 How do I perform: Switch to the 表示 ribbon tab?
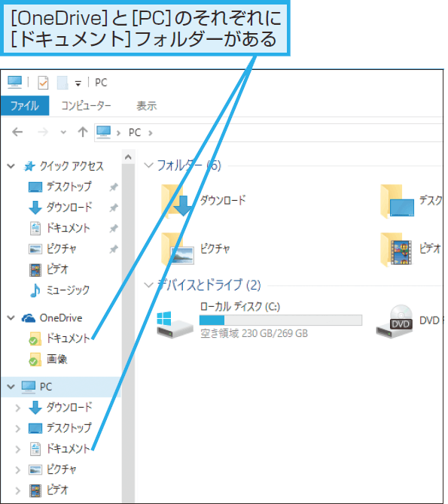[x=146, y=106]
